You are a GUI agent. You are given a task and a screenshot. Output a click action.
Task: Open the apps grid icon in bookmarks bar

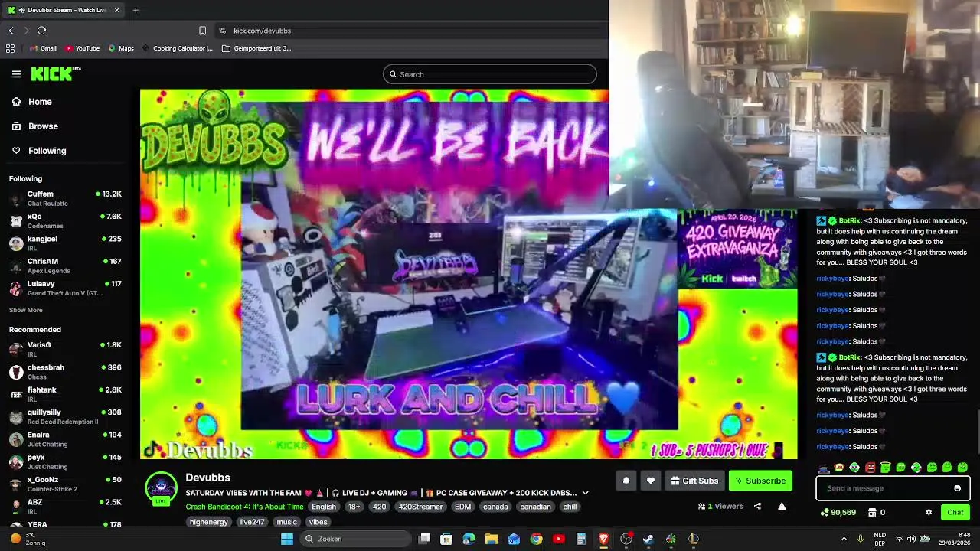point(10,48)
